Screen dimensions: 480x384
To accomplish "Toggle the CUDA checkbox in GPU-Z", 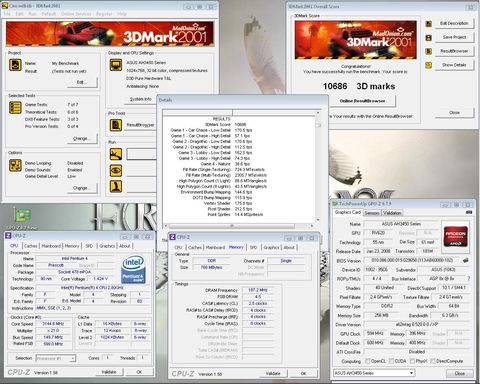I will point(392,361).
